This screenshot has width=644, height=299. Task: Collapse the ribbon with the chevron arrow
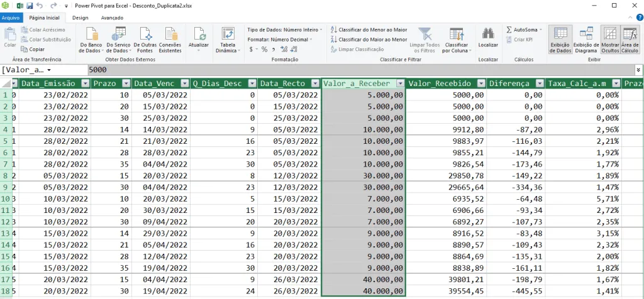(x=631, y=17)
